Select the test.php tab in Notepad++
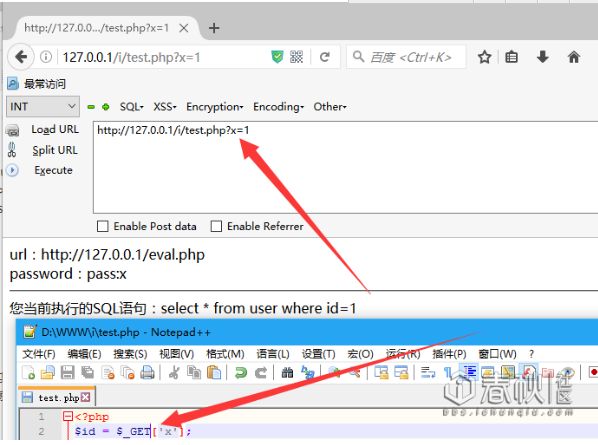Screen dimensions: 598x445 coord(56,398)
